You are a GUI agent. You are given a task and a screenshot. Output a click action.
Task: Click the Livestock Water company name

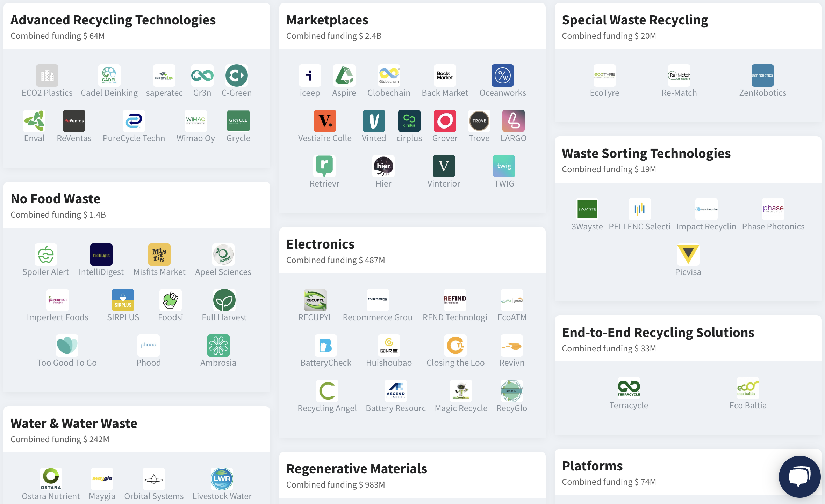click(222, 496)
